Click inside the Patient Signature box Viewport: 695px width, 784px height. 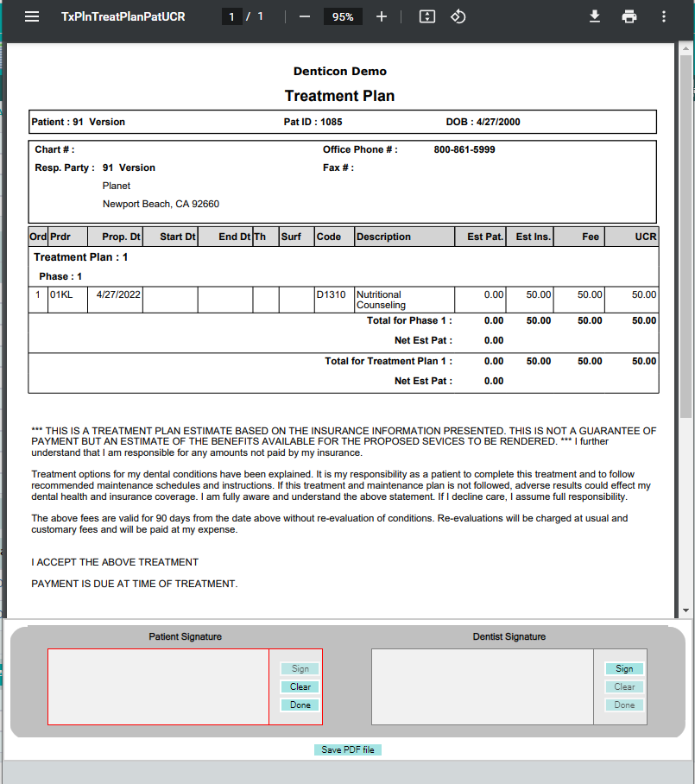click(x=159, y=686)
